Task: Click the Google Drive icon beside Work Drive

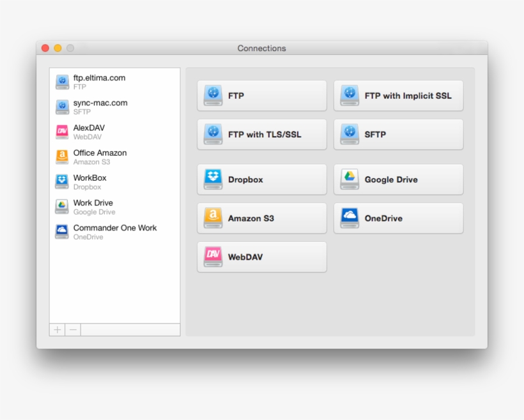Action: [x=62, y=207]
